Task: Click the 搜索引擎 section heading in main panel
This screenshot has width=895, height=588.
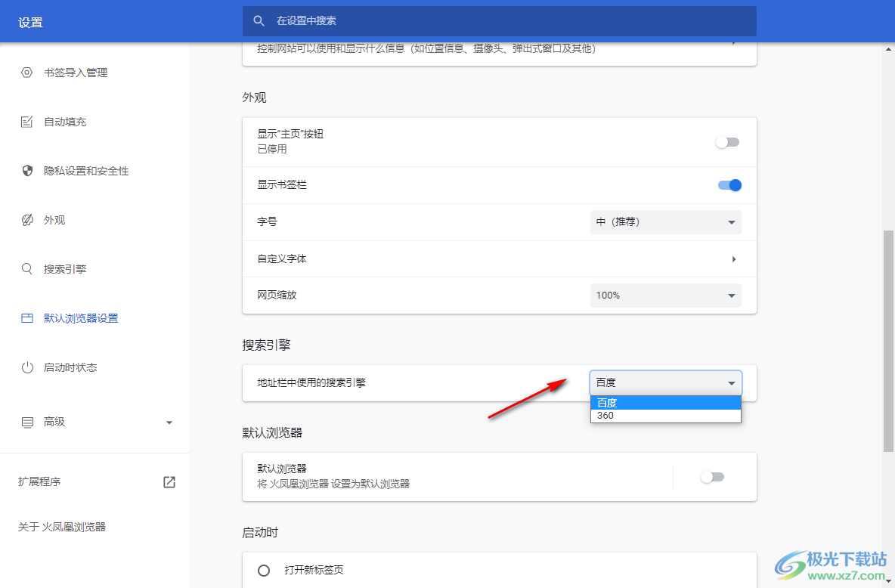Action: point(267,345)
